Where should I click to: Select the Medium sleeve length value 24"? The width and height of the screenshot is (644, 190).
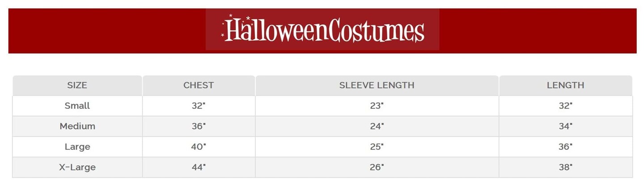click(x=377, y=126)
